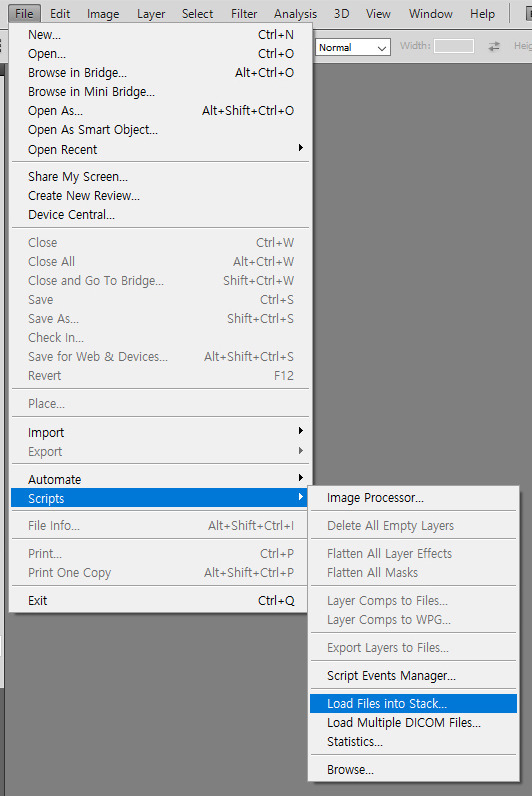Click File Info... menu entry

pos(160,525)
